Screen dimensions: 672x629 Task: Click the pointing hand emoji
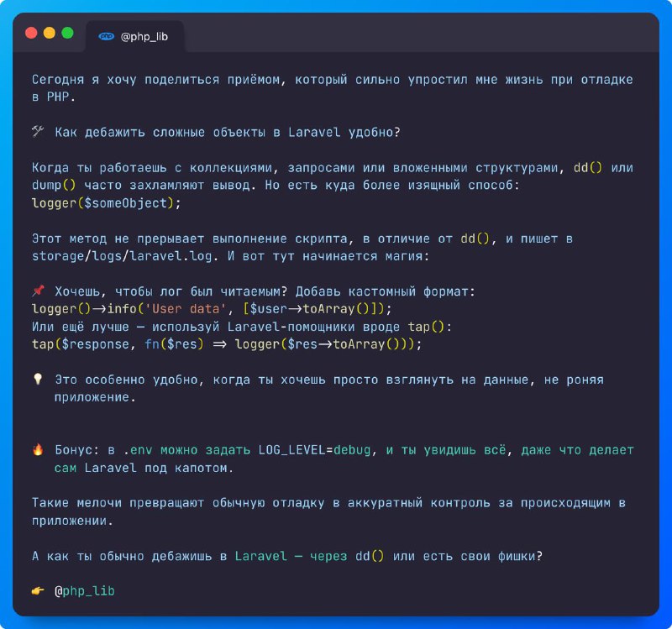38,591
